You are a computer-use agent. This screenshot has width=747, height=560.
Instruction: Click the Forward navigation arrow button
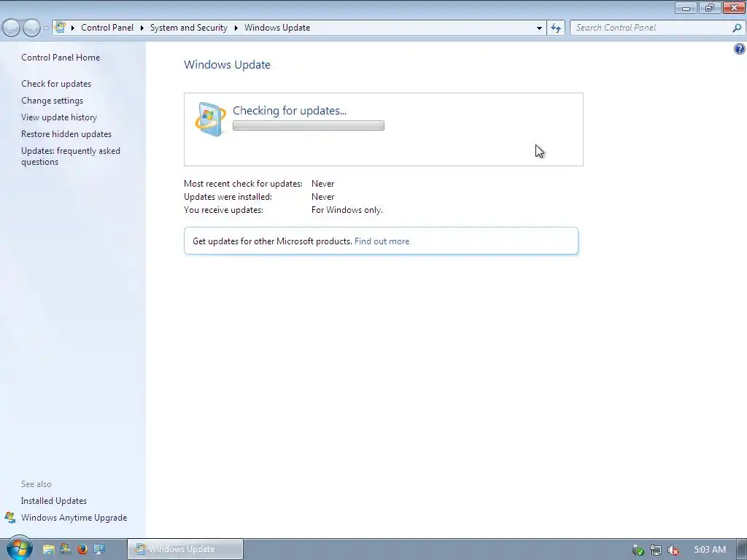pos(31,28)
